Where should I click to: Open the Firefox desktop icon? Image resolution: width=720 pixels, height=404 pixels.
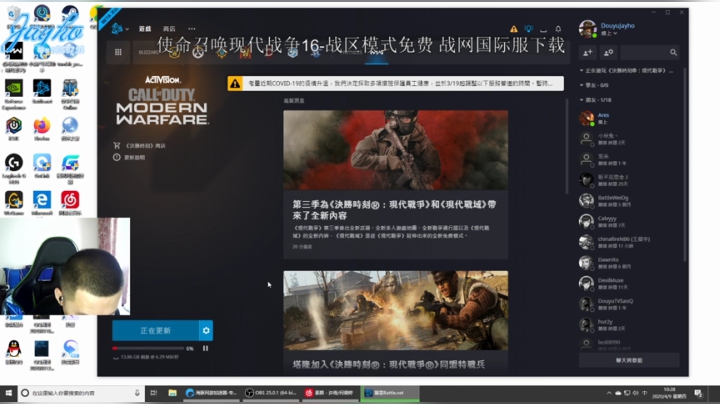(42, 129)
